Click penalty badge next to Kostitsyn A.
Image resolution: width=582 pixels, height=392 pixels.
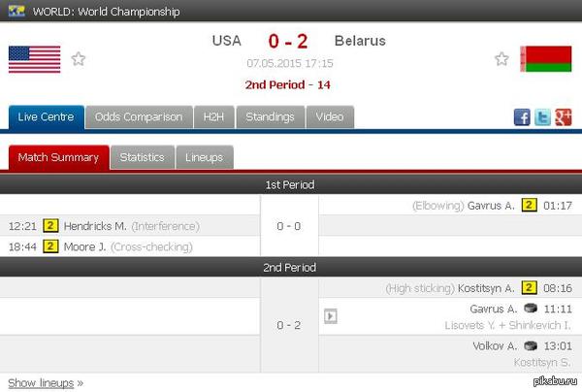[x=529, y=287]
